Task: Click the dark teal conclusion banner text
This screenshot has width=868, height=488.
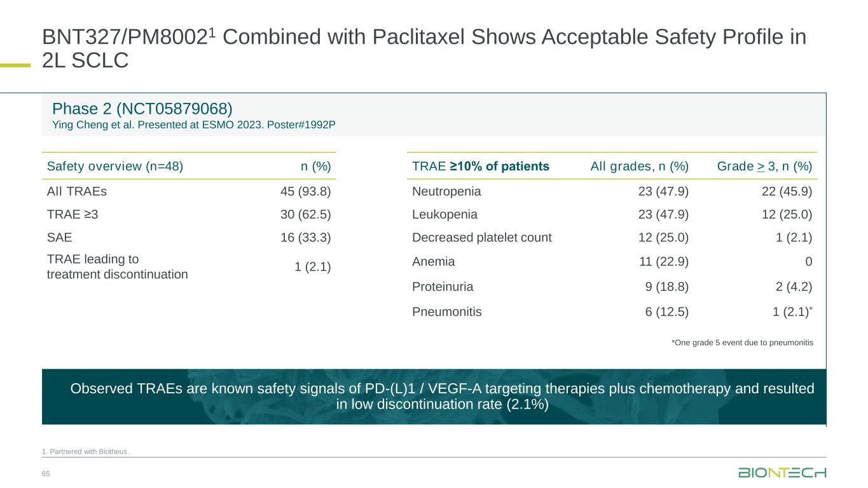Action: tap(442, 396)
